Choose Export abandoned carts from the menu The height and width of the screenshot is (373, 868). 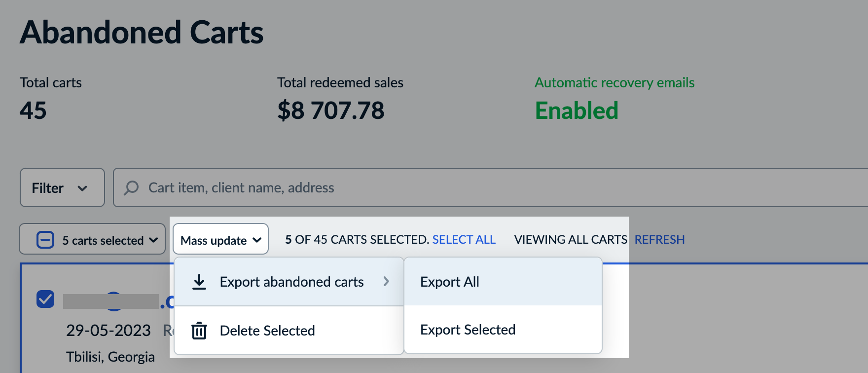click(292, 281)
